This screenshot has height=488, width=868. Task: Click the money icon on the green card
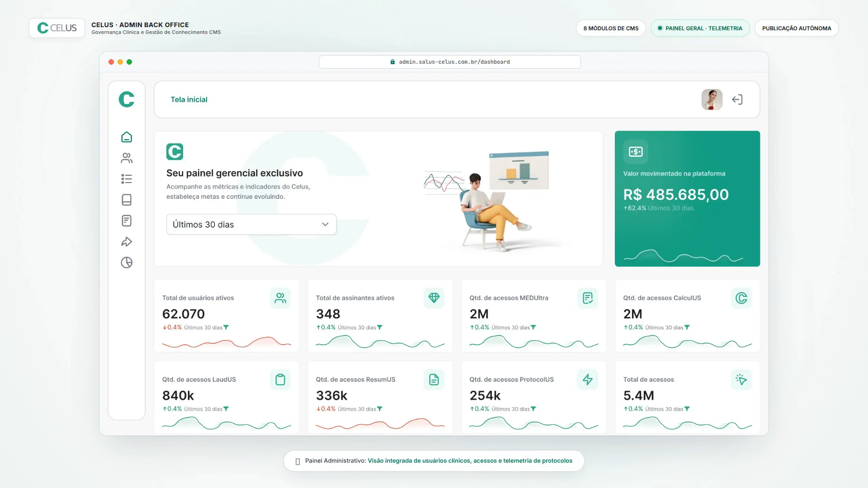(636, 152)
